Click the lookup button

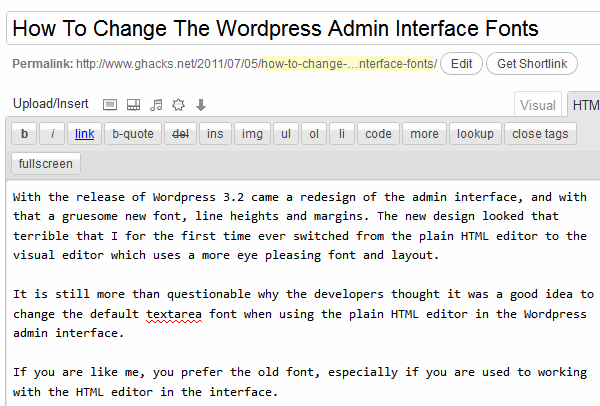click(x=475, y=134)
